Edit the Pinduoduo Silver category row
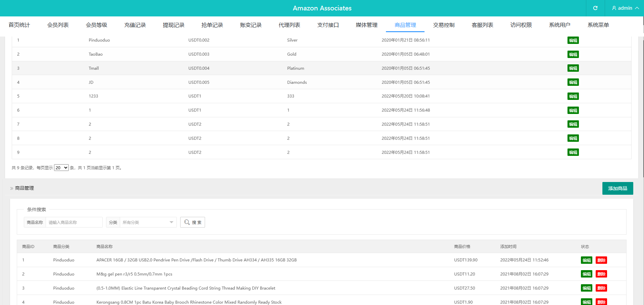 pos(573,40)
